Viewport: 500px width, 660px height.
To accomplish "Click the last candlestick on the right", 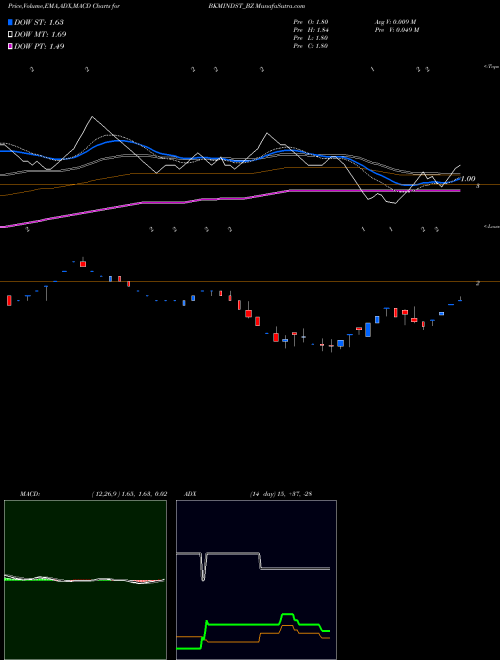I will click(x=460, y=300).
